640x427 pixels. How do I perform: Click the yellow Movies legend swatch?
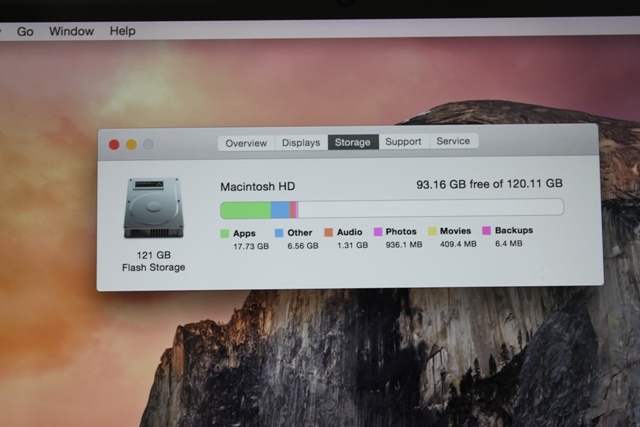(432, 231)
